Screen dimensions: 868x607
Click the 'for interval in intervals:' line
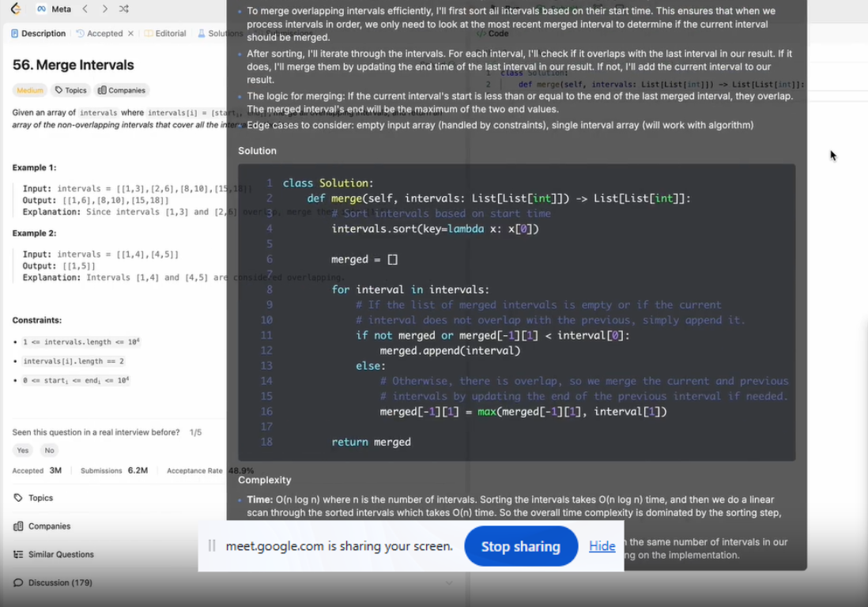pos(410,290)
